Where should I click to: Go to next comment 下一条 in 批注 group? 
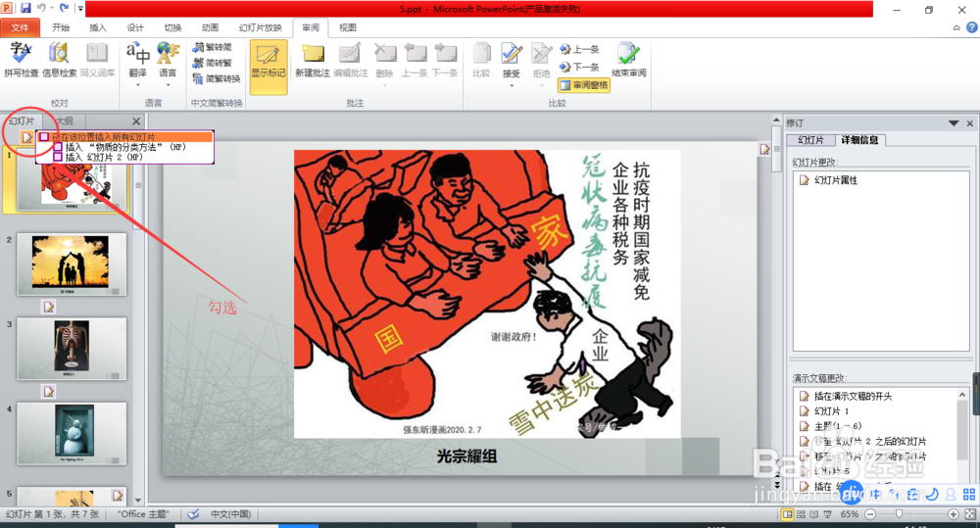pyautogui.click(x=445, y=53)
